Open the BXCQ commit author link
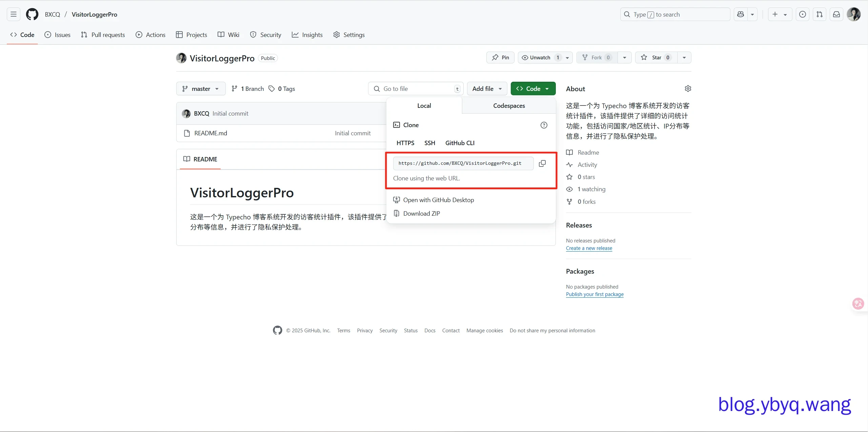 click(x=201, y=113)
